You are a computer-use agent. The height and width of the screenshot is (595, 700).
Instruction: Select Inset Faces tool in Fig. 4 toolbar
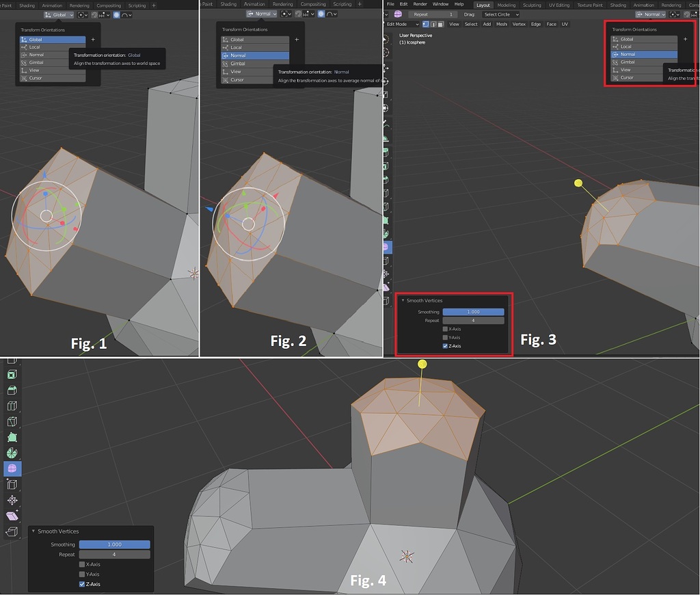click(x=12, y=374)
